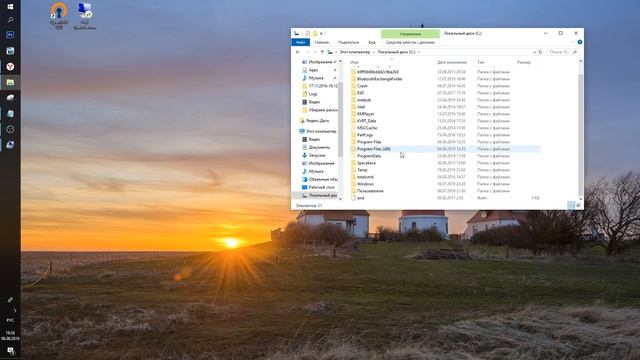Image resolution: width=640 pixels, height=360 pixels.
Task: Select Этот компьютер in the navigation pane
Action: coord(318,131)
